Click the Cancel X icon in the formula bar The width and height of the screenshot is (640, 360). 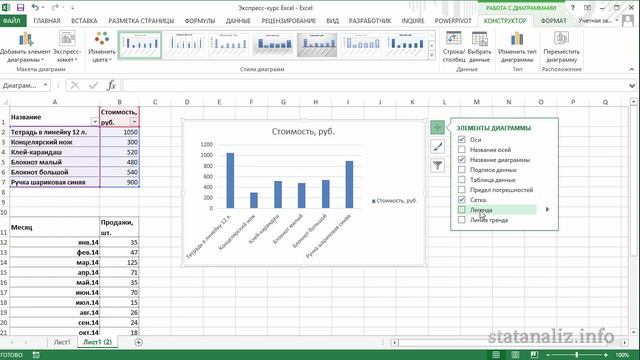(x=75, y=85)
